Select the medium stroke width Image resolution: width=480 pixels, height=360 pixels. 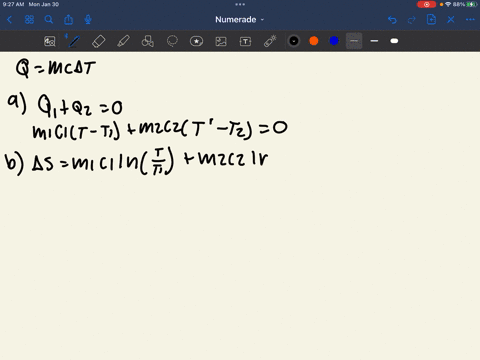click(x=374, y=41)
